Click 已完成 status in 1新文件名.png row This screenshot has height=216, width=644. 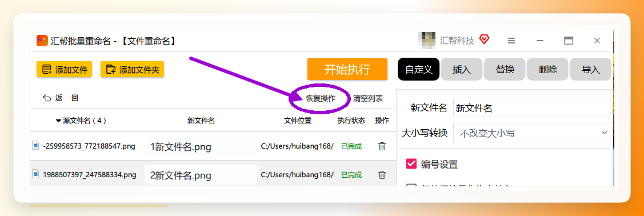pyautogui.click(x=351, y=146)
